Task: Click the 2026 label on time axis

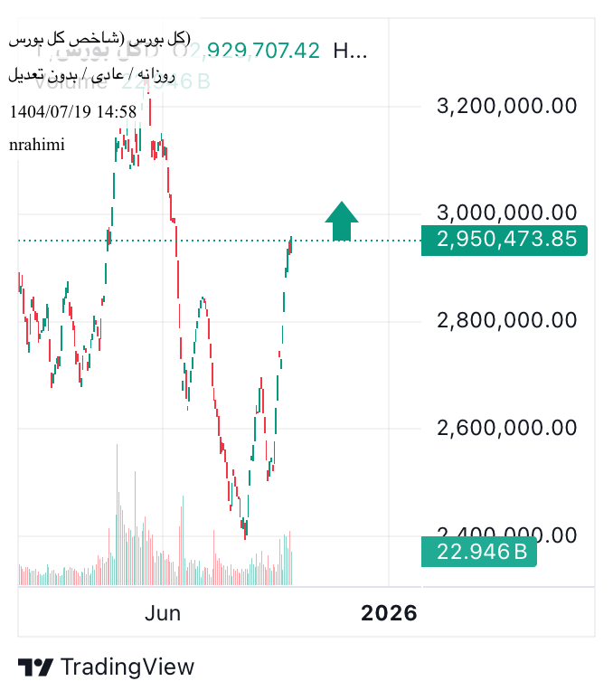Action: point(389,613)
